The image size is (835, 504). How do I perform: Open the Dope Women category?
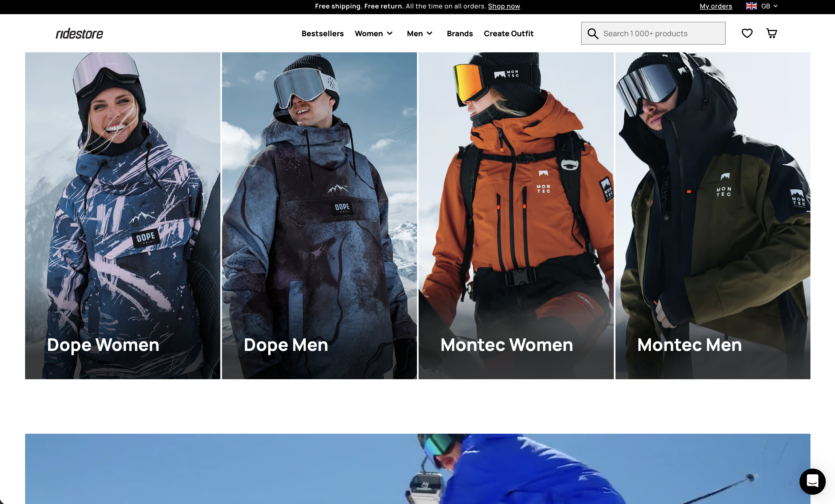tap(123, 215)
